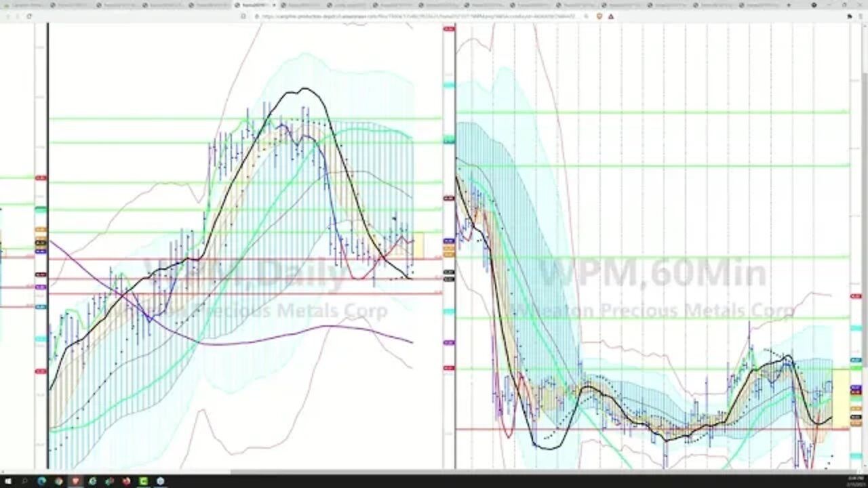
Task: Click the WPM 60Min chart image
Action: tap(652, 245)
